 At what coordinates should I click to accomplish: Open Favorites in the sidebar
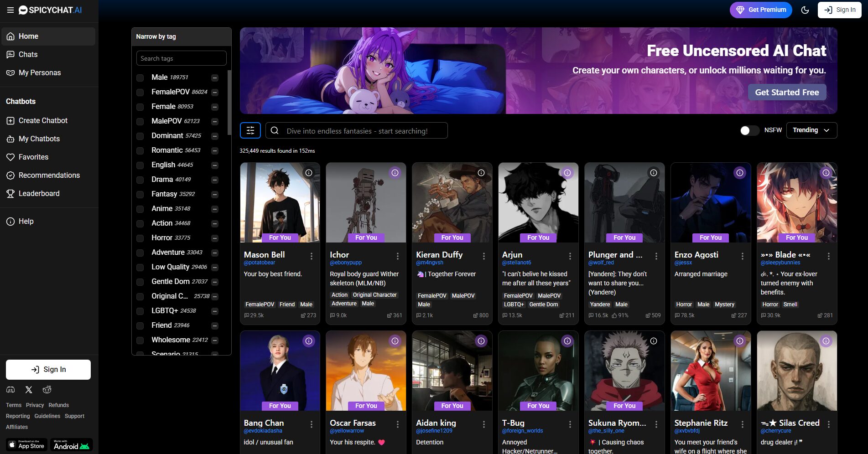tap(33, 157)
